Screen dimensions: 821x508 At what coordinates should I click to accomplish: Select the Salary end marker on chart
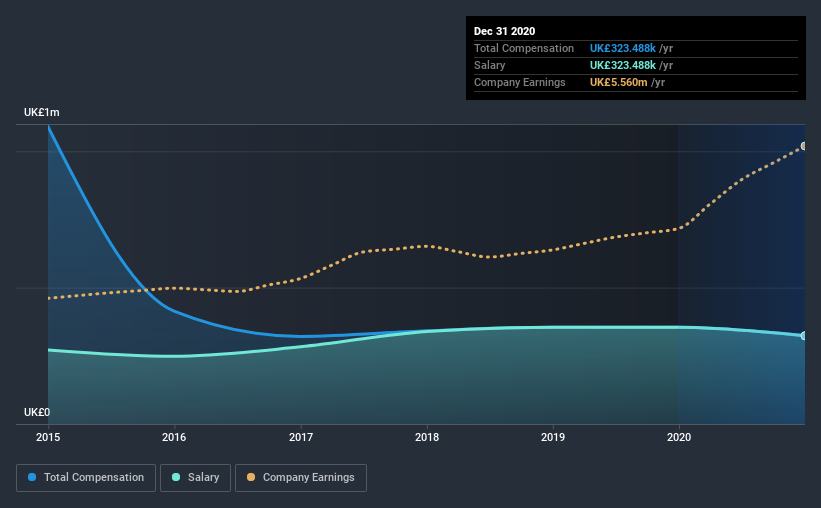pyautogui.click(x=804, y=336)
